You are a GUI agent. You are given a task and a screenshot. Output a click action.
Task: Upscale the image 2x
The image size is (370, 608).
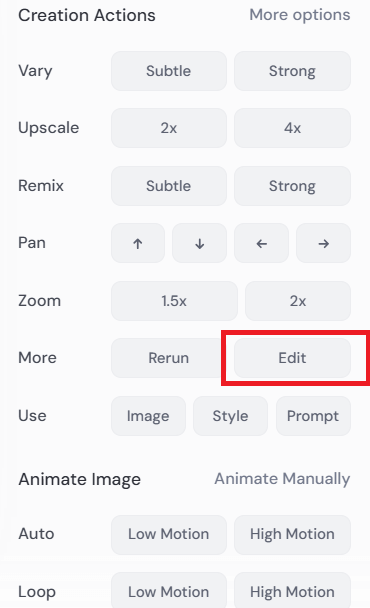[169, 128]
